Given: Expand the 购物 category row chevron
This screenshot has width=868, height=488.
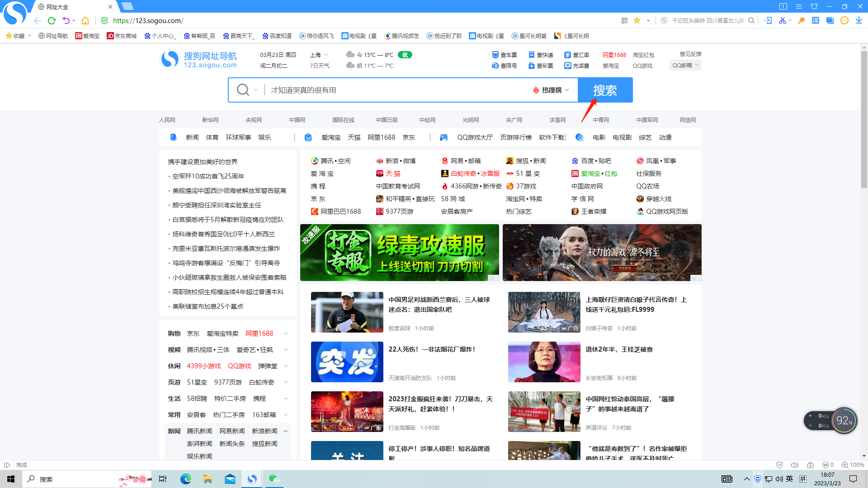Looking at the screenshot, I should (286, 333).
